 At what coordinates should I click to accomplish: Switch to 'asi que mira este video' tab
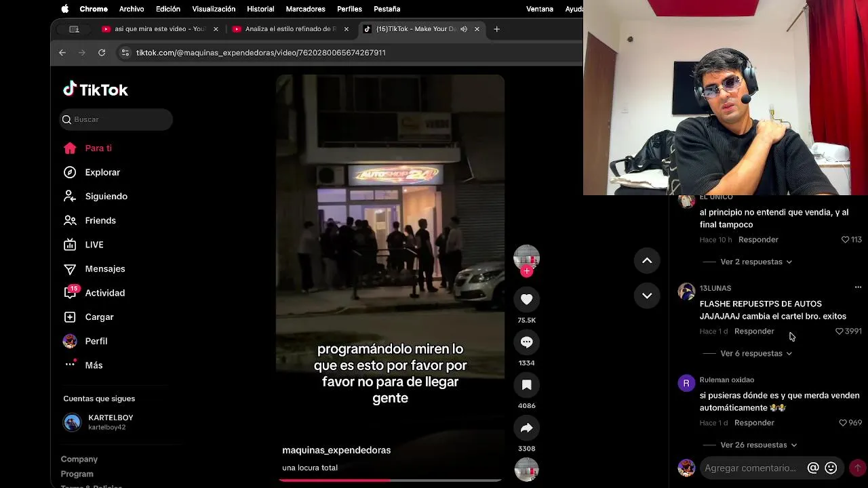tap(159, 29)
